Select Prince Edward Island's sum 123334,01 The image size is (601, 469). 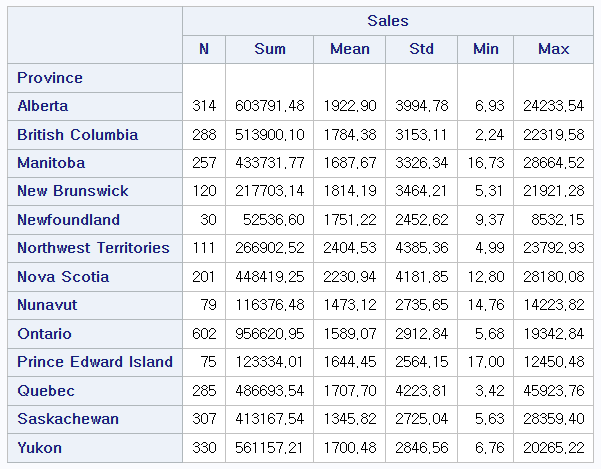coord(269,362)
